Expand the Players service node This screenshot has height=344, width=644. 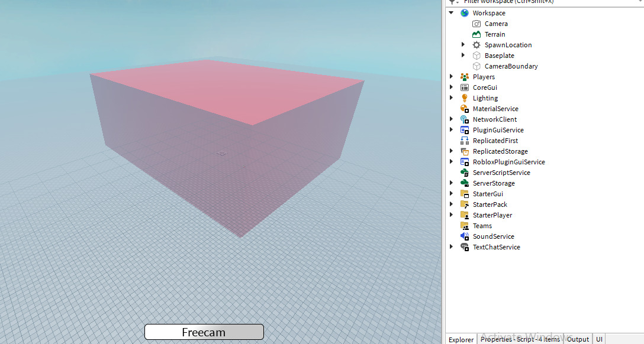point(452,77)
